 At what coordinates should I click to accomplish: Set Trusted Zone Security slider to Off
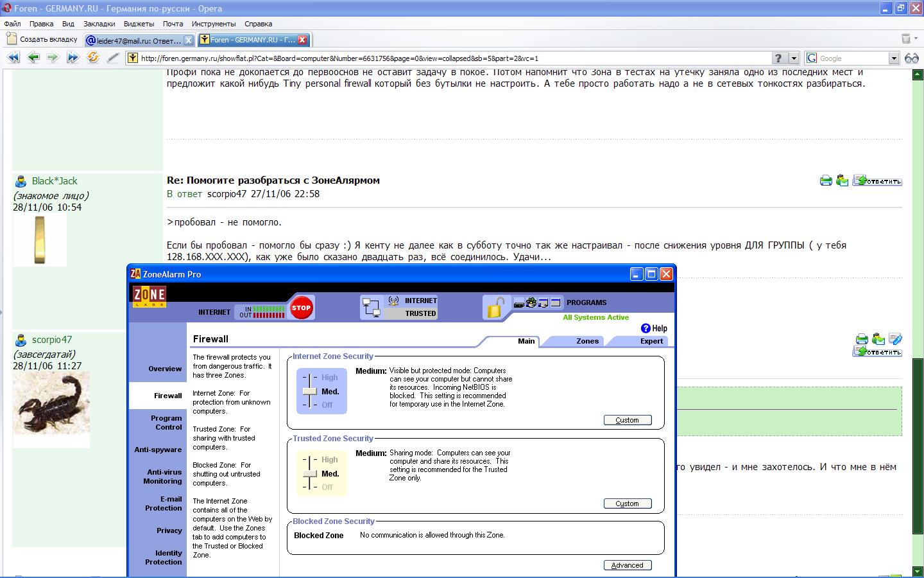click(327, 487)
